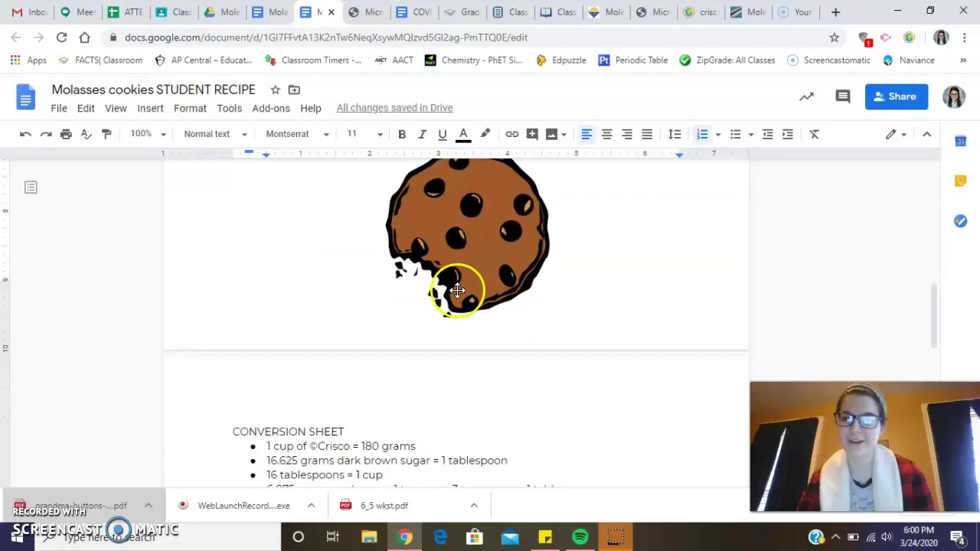980x551 pixels.
Task: Open the Add-ons menu
Action: tap(271, 108)
